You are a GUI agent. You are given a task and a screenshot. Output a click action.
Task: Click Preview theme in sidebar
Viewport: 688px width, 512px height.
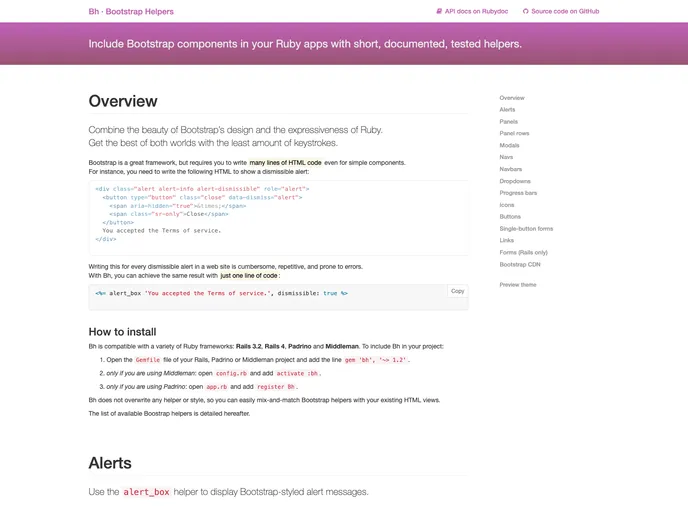point(518,285)
